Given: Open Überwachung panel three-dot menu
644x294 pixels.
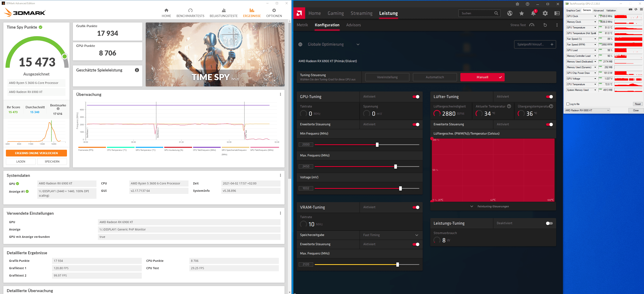Looking at the screenshot, I should tap(280, 94).
